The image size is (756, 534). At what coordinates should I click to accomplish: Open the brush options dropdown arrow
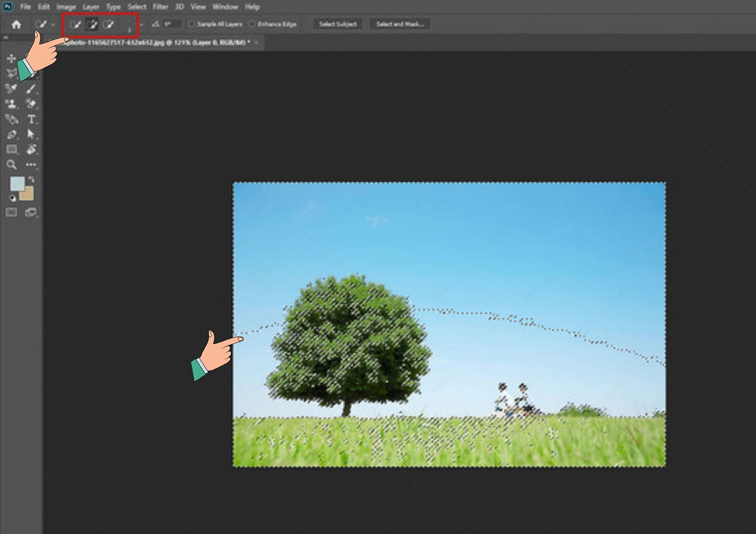click(141, 25)
